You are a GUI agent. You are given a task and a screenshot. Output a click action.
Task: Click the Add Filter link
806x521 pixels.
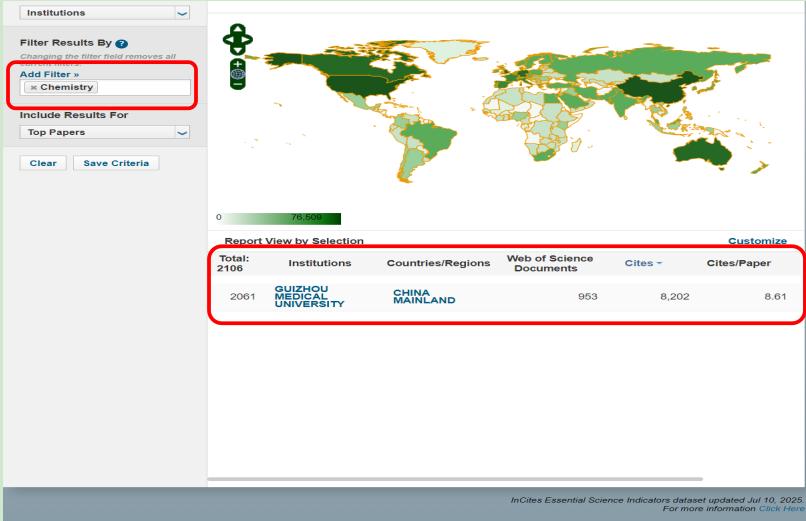(x=49, y=75)
